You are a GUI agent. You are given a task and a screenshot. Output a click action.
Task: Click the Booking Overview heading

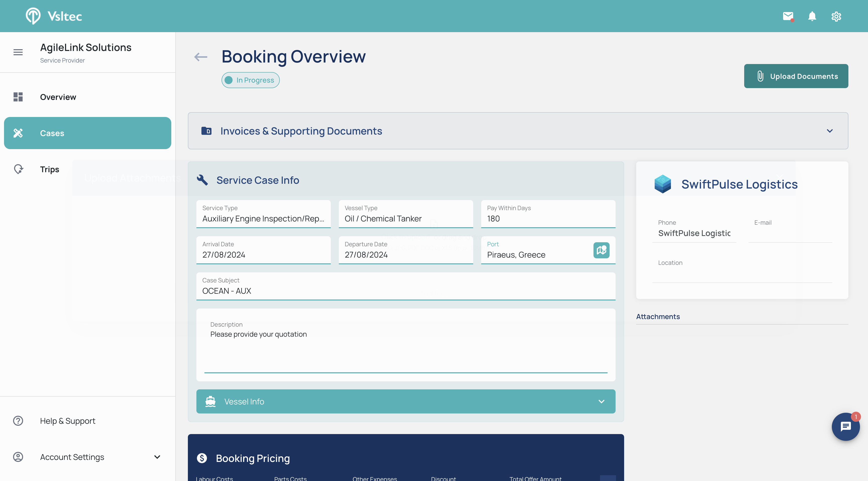tap(294, 56)
